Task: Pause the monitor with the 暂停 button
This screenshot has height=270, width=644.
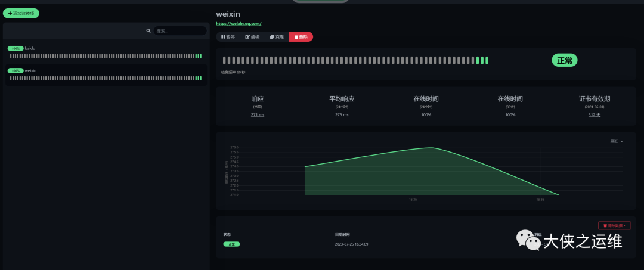Action: point(228,37)
